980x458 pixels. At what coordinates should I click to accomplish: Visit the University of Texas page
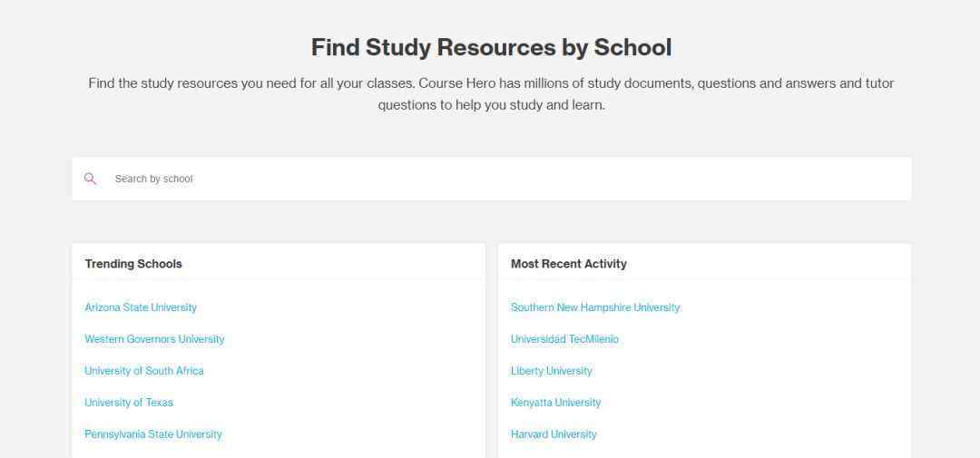129,403
